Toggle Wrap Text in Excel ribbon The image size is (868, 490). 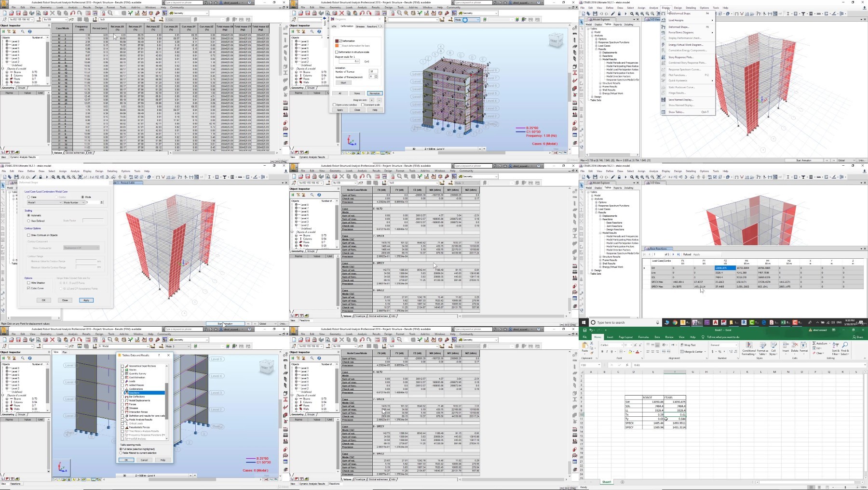[x=688, y=345]
